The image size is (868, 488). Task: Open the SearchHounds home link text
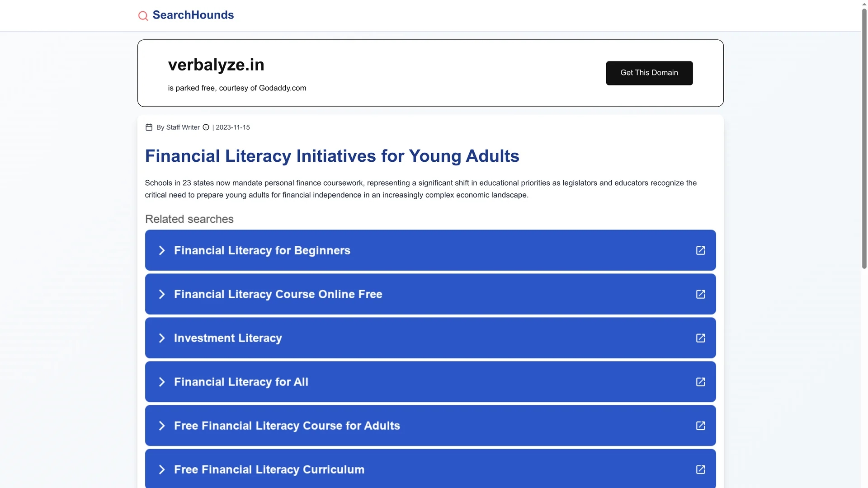click(x=193, y=15)
